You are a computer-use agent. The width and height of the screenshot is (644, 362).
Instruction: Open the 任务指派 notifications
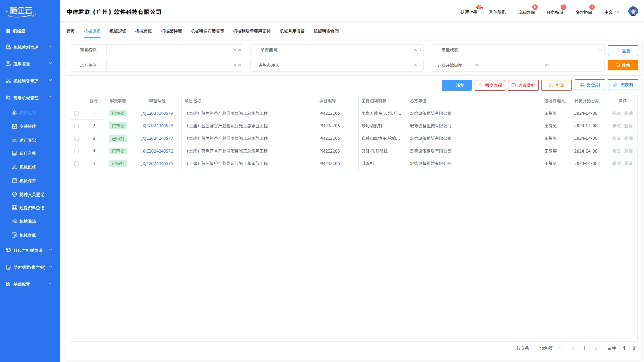click(x=555, y=12)
